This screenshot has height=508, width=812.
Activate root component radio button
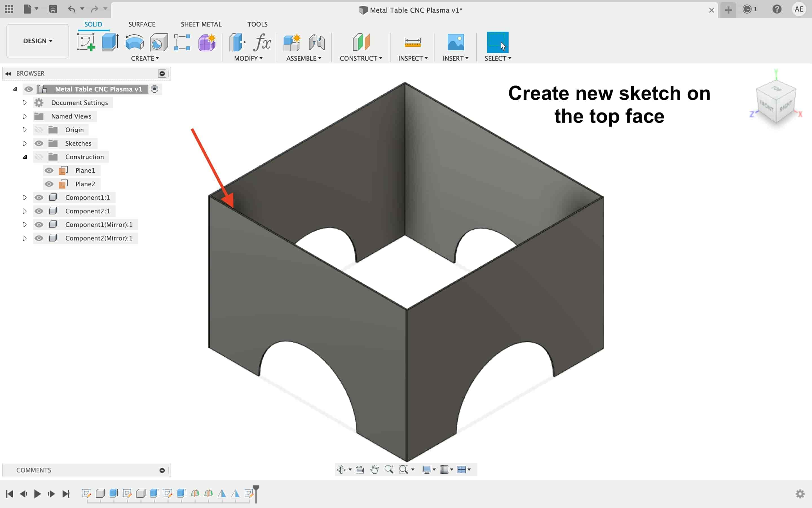154,89
